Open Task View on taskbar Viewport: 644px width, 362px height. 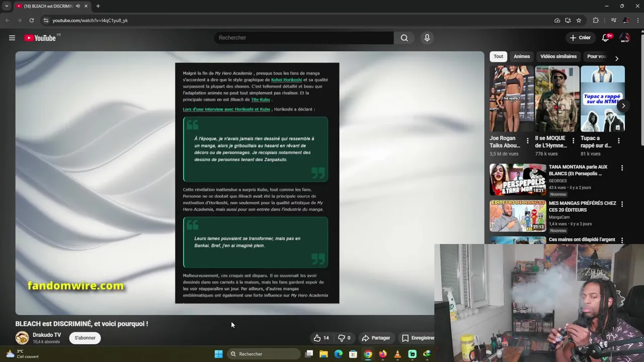coord(309,354)
